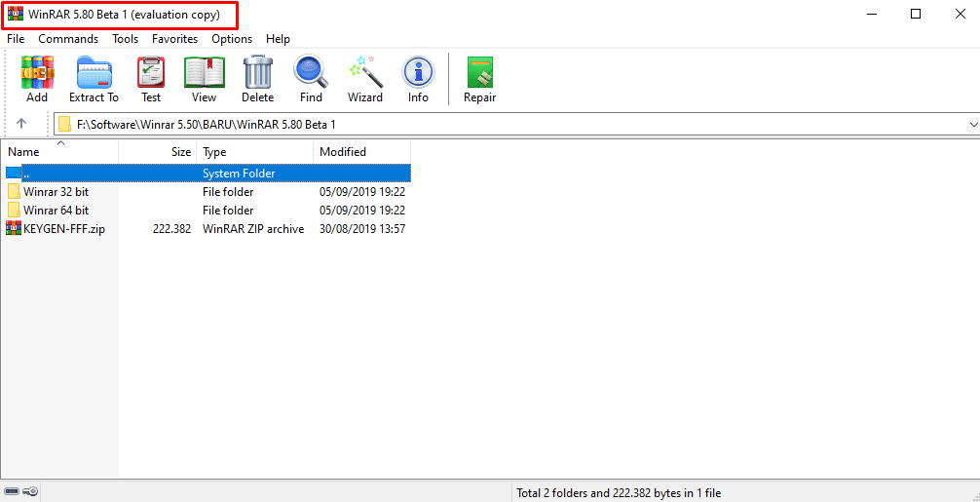This screenshot has width=980, height=502.
Task: Open the Commands menu
Action: click(68, 39)
